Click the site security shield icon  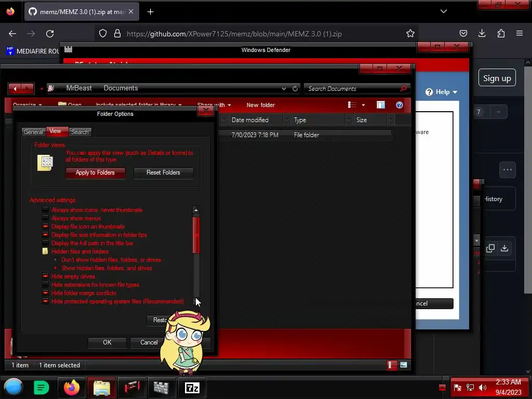(103, 34)
